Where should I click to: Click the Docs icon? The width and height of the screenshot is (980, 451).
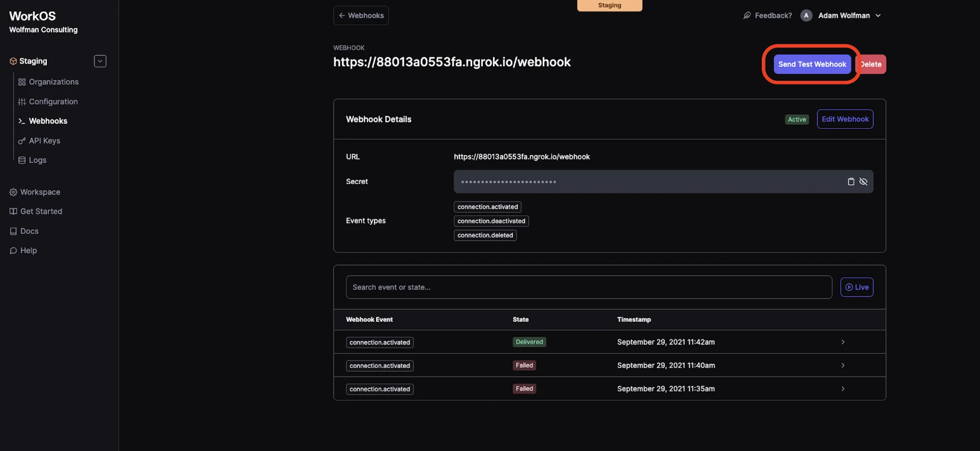coord(13,231)
